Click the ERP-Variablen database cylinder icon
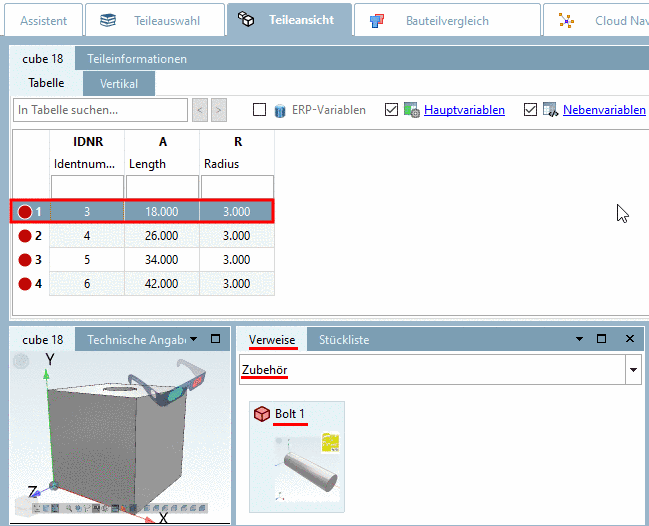 tap(280, 110)
